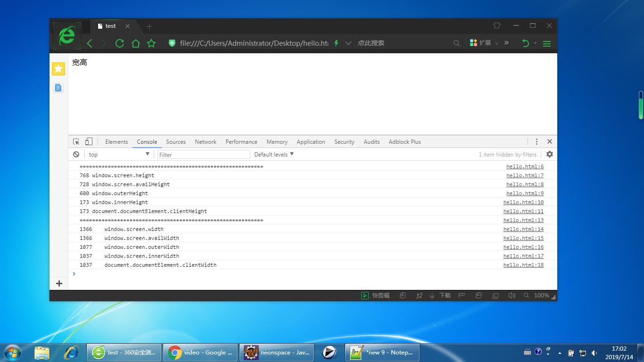644x362 pixels.
Task: Click the 快剪辑 status bar button
Action: click(375, 296)
